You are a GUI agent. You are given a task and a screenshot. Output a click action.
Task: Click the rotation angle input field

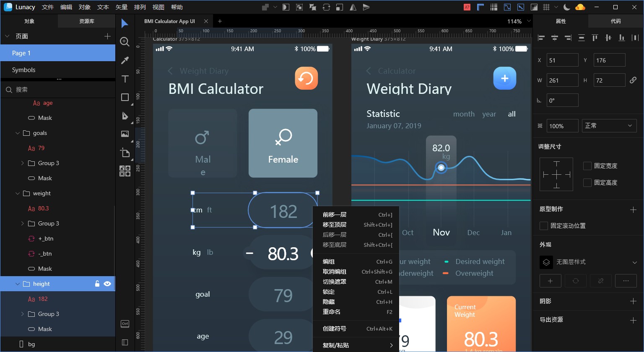(562, 101)
